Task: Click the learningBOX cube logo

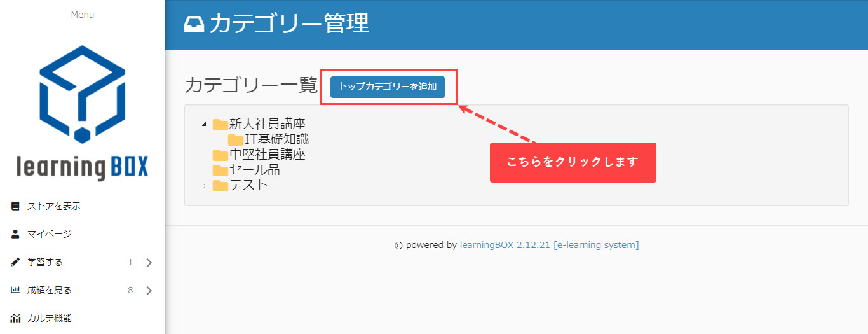Action: (x=82, y=94)
